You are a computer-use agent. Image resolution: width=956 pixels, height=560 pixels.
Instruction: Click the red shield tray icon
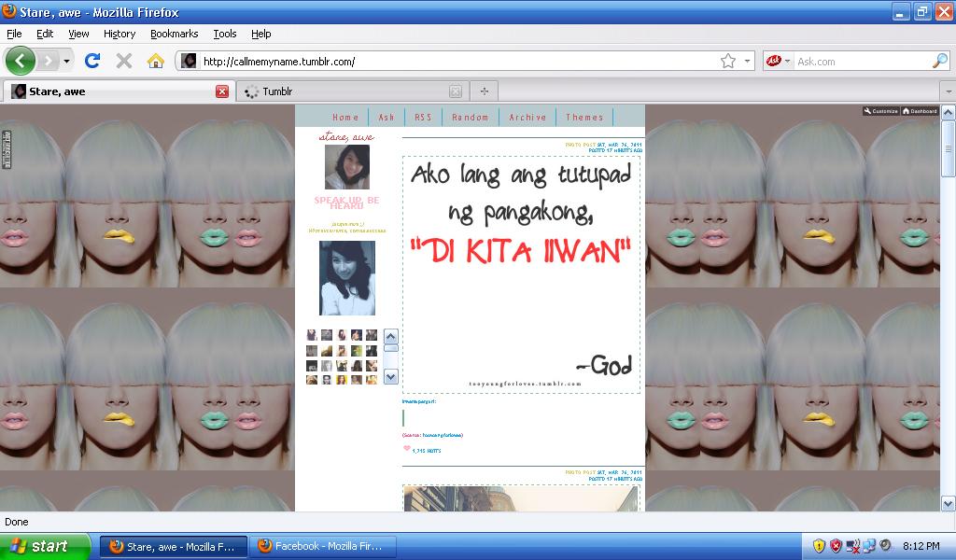[836, 546]
